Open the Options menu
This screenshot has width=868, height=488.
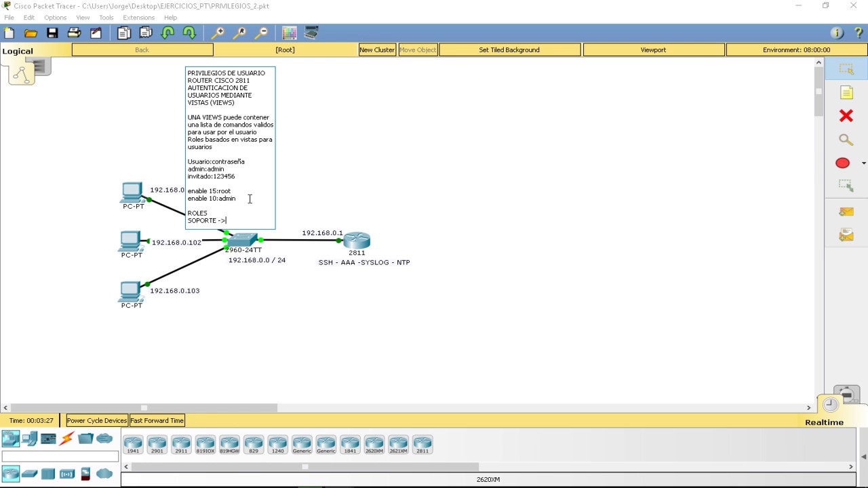tap(55, 18)
